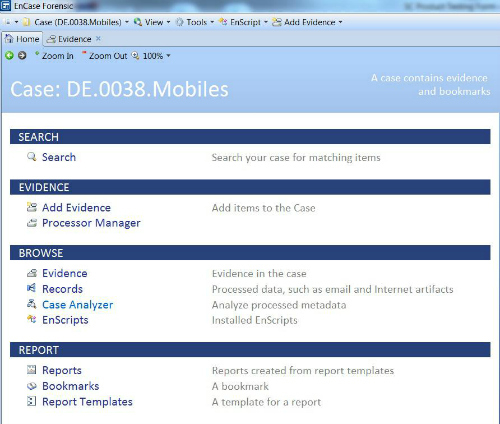Click the Case Analyzer icon
The width and height of the screenshot is (500, 424).
tap(31, 304)
